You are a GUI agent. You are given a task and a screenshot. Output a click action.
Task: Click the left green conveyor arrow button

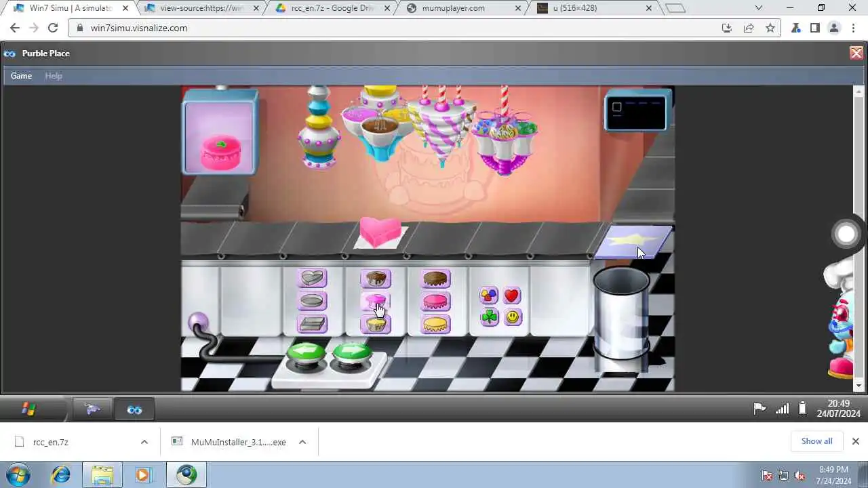[307, 354]
